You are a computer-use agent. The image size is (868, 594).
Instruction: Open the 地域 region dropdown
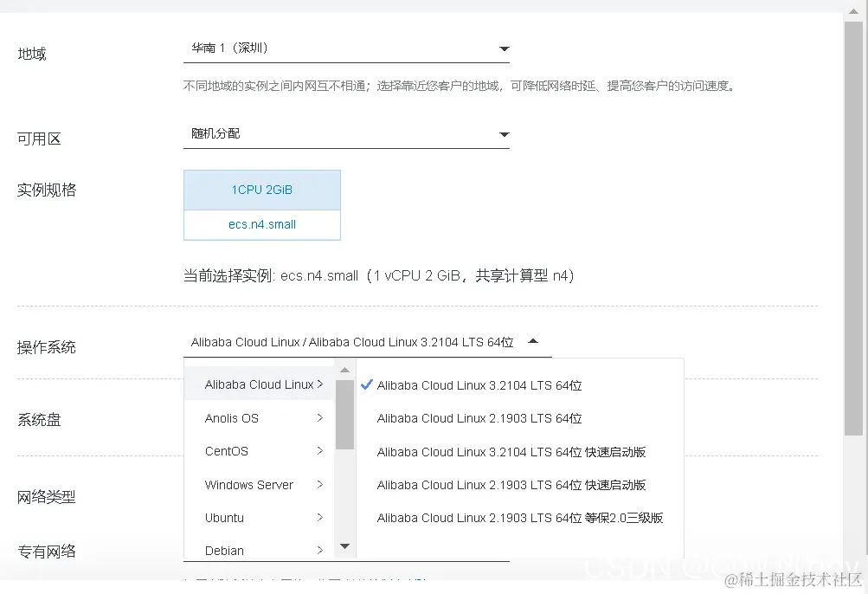click(346, 48)
